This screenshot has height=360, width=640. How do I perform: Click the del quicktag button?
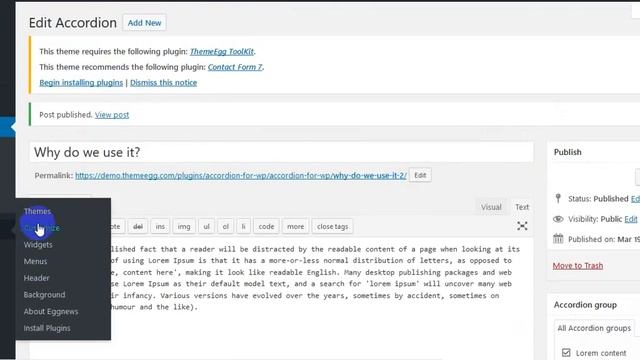click(x=138, y=226)
